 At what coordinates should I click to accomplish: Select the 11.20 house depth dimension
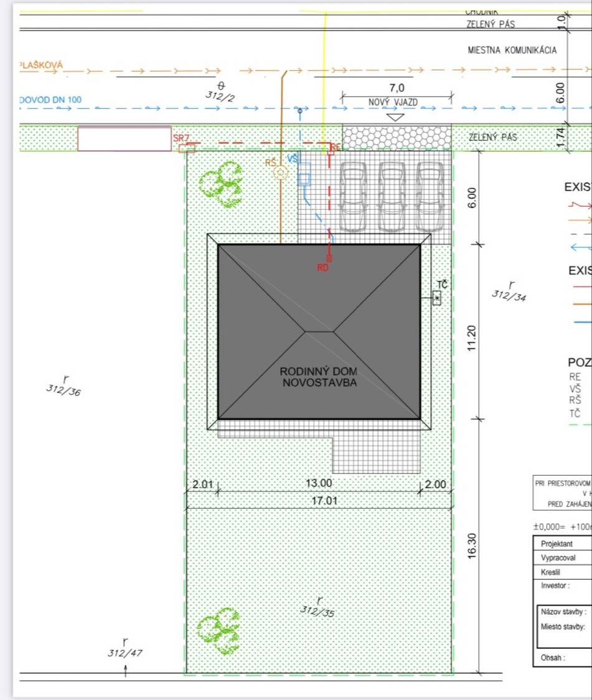click(x=472, y=338)
